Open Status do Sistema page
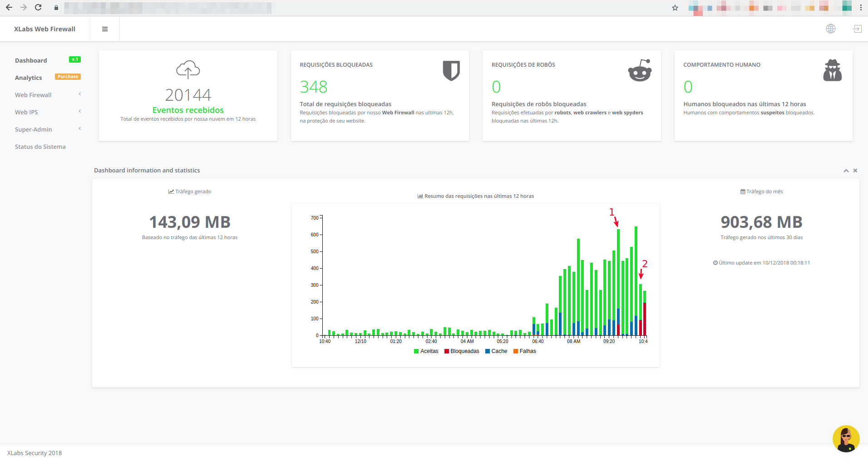This screenshot has height=461, width=868. 40,147
